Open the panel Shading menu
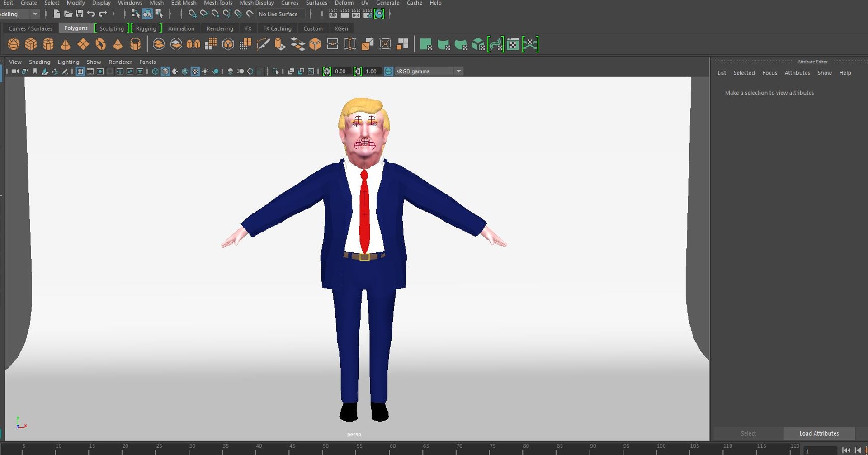This screenshot has height=455, width=868. (x=40, y=62)
